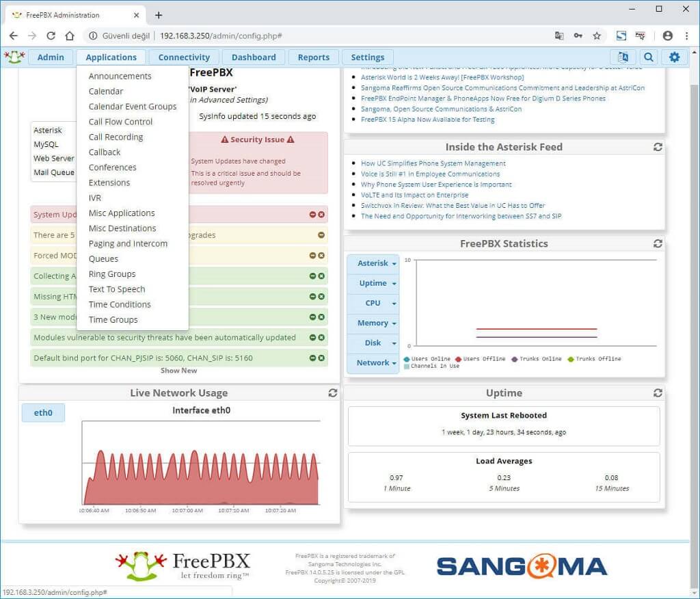This screenshot has height=599, width=700.
Task: Open the gear settings icon in the navbar
Action: point(675,57)
